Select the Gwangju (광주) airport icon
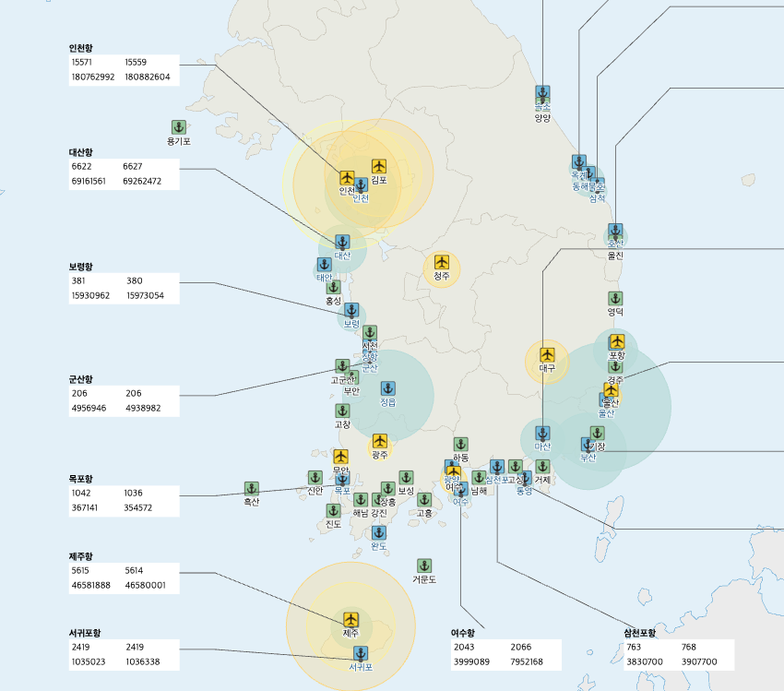784x691 pixels. click(x=379, y=441)
